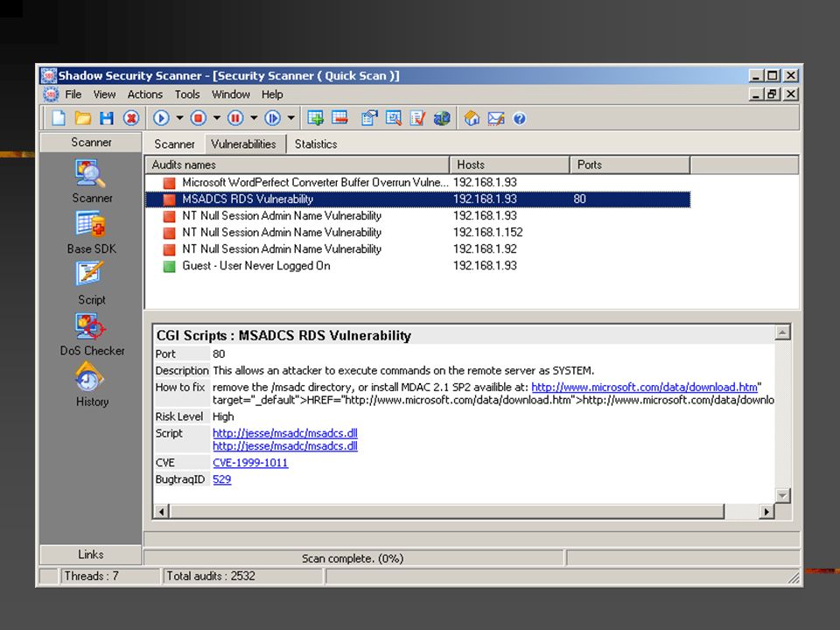Click the magnifier over window toolbar icon
The image size is (840, 630).
(393, 118)
